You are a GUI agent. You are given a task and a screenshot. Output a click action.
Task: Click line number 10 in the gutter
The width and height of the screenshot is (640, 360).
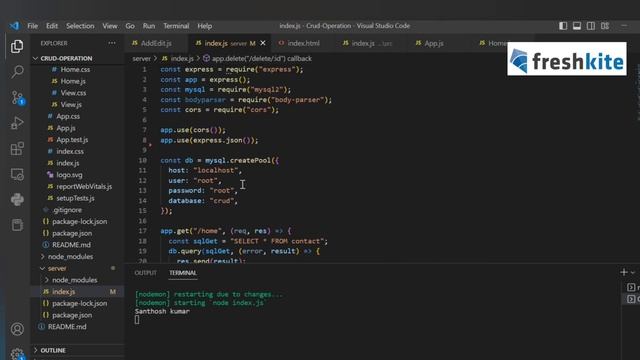(x=142, y=160)
